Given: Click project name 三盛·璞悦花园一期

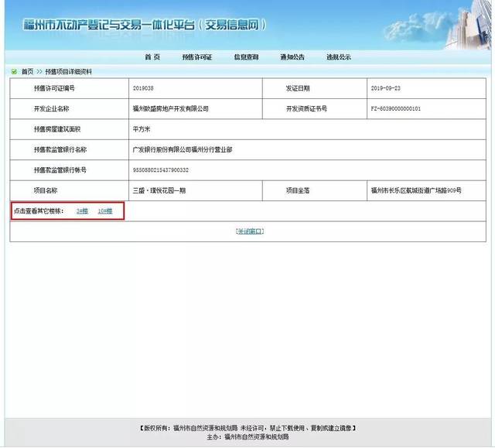Looking at the screenshot, I should coord(159,190).
